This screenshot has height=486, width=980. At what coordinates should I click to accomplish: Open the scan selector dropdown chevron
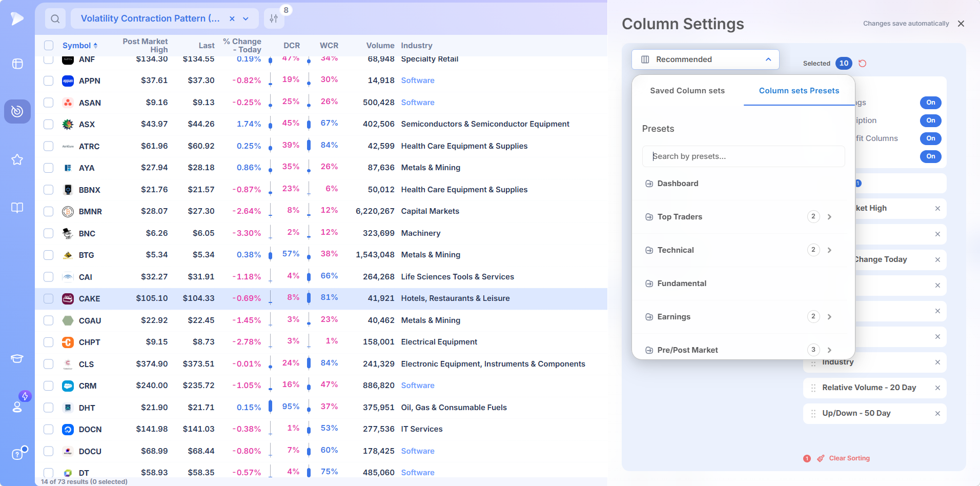click(x=246, y=19)
